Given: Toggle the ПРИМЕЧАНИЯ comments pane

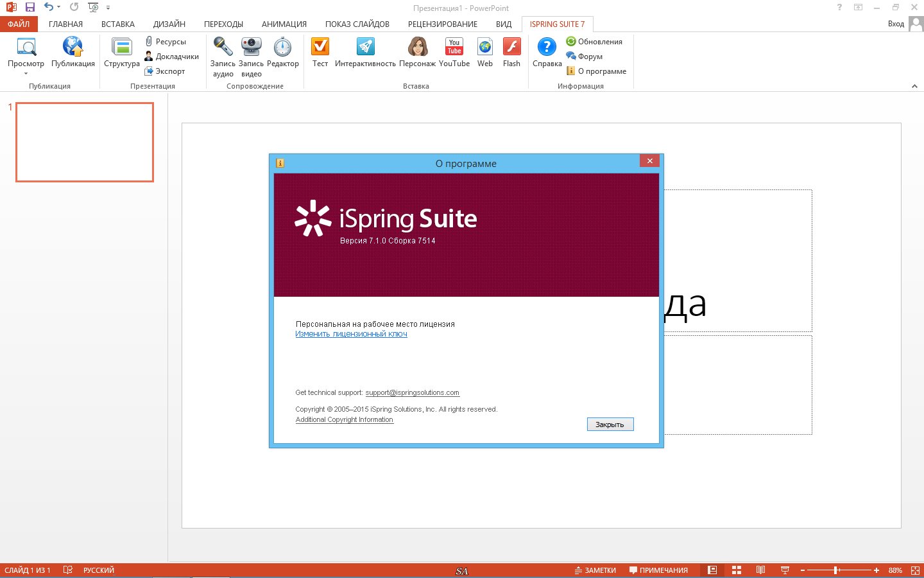Looking at the screenshot, I should tap(658, 570).
